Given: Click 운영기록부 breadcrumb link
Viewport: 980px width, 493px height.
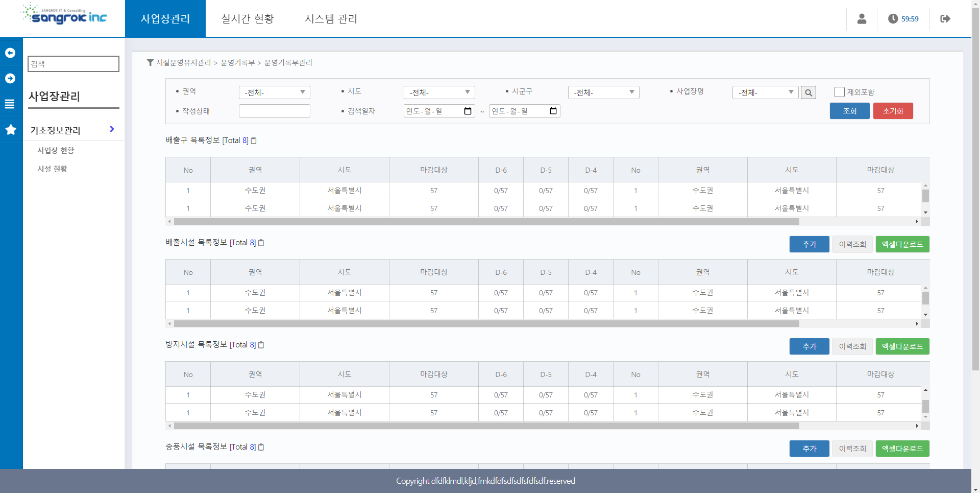Looking at the screenshot, I should point(237,62).
